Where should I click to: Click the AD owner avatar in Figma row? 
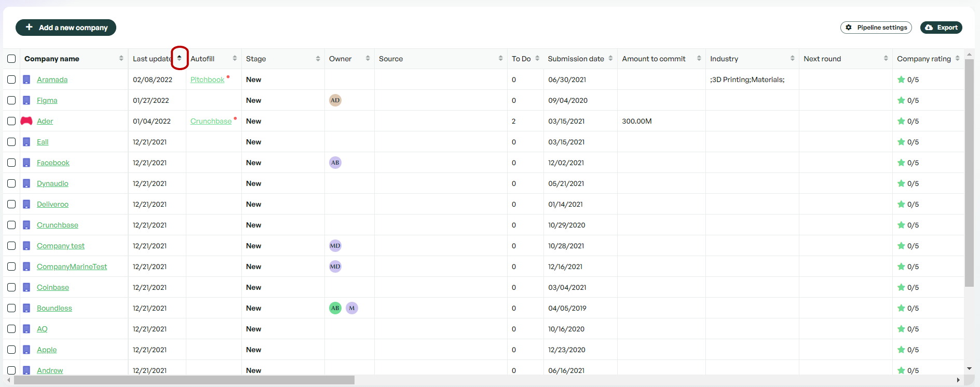[x=335, y=100]
